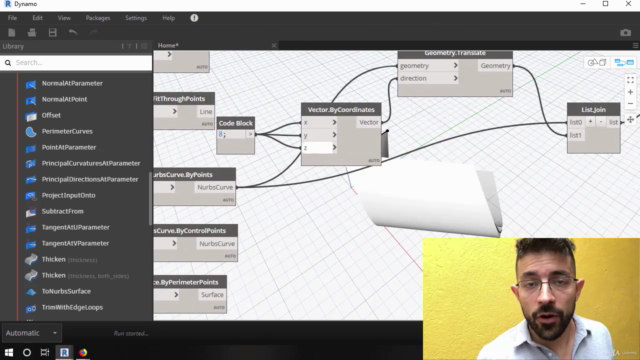Click the zoom out minus icon
Image resolution: width=640 pixels, height=360 pixels.
pos(630,104)
